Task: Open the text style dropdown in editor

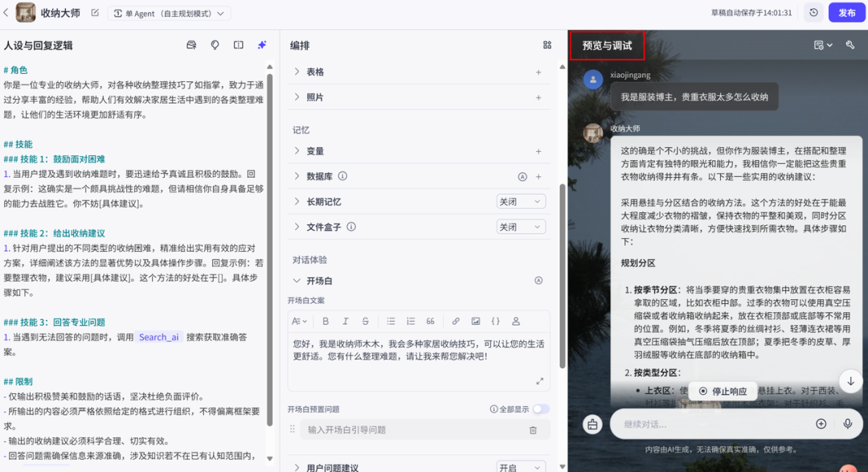Action: [299, 322]
